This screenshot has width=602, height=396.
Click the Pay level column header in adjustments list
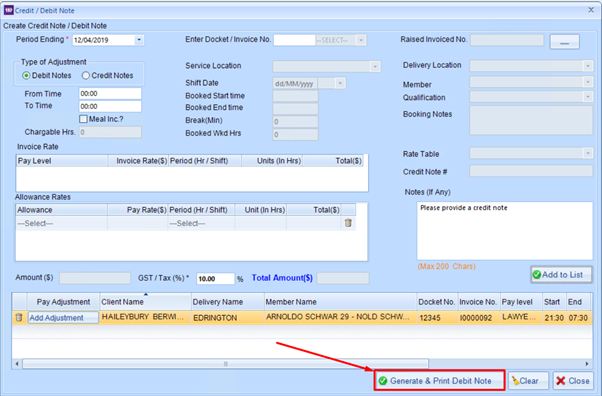521,302
